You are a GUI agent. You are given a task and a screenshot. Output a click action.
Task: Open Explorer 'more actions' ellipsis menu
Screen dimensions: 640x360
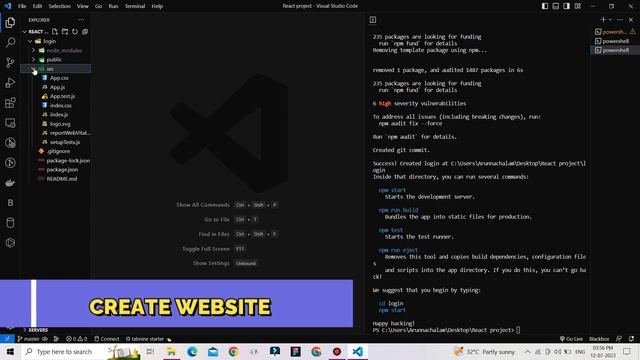80,20
